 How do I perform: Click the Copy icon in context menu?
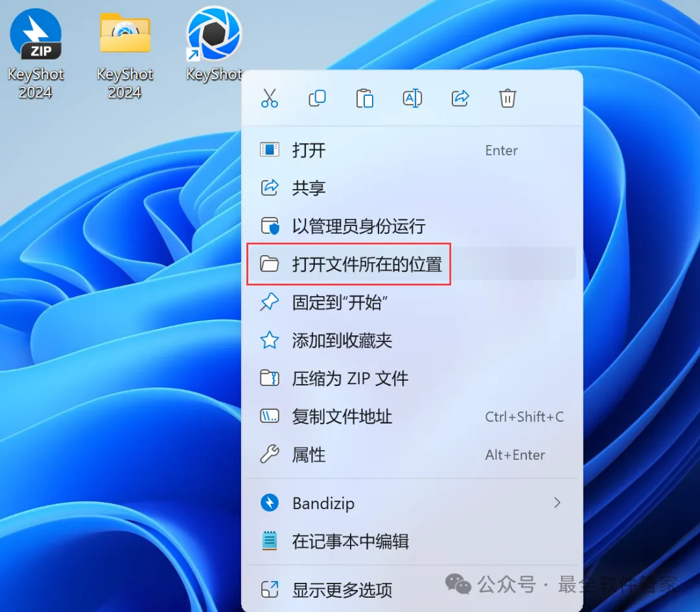(x=317, y=98)
